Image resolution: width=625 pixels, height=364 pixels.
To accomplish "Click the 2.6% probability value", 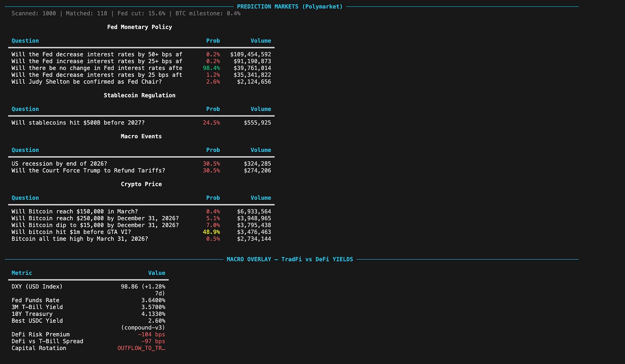I will pyautogui.click(x=213, y=82).
